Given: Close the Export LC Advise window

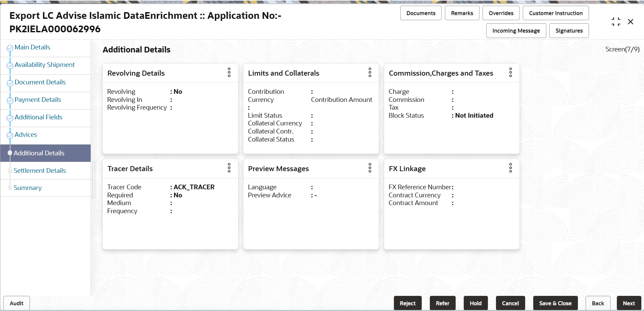Looking at the screenshot, I should (631, 22).
